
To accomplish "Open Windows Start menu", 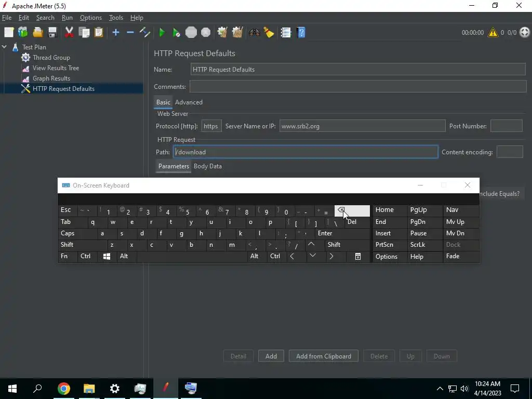I will 12,389.
